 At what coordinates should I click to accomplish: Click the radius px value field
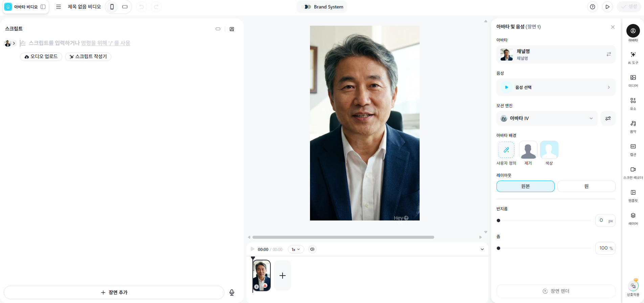pyautogui.click(x=605, y=220)
